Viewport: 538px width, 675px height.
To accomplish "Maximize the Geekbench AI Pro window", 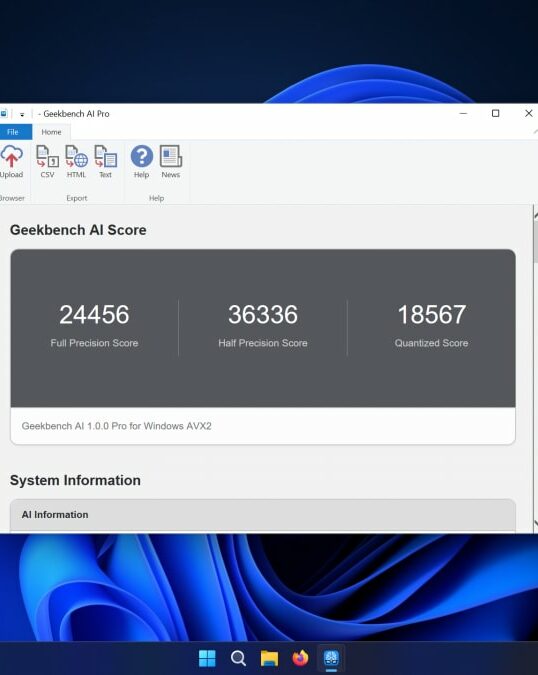I will [x=495, y=113].
